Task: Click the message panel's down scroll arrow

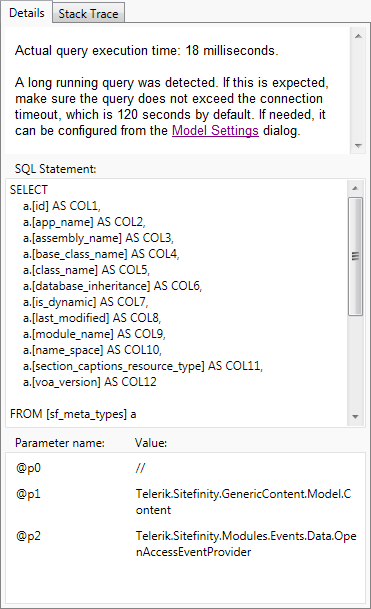Action: pyautogui.click(x=358, y=146)
